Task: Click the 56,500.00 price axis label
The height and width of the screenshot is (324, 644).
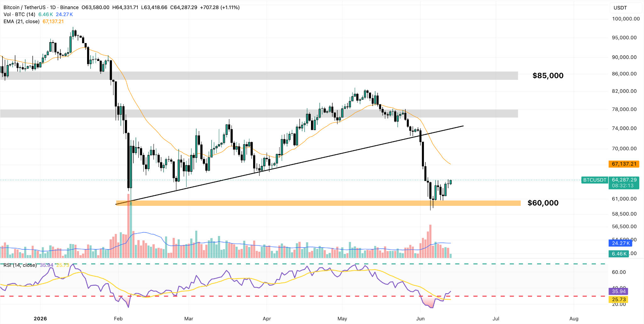Action: pos(624,227)
